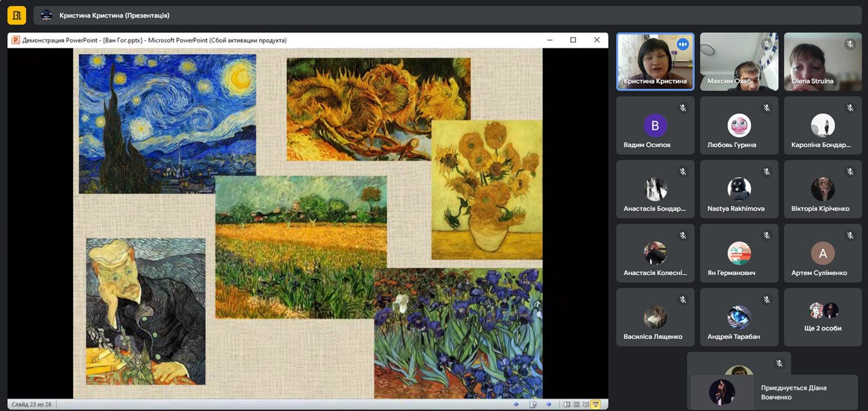This screenshot has width=868, height=411.
Task: Select the Артем Суліменко participant tile
Action: (x=822, y=254)
